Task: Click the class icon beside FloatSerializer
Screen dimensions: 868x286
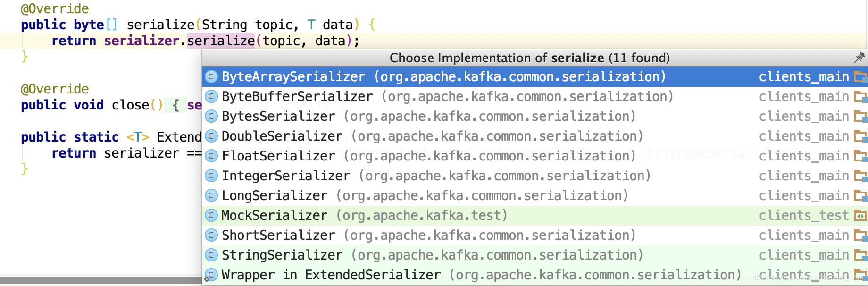Action: (211, 156)
